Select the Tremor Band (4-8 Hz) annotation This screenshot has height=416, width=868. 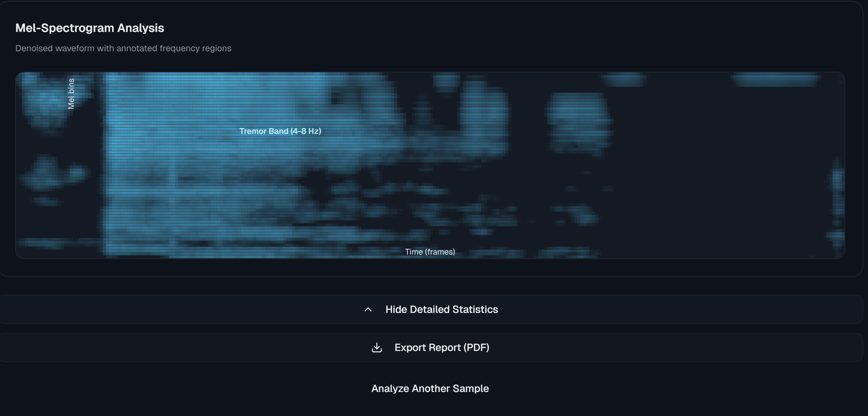[x=280, y=131]
